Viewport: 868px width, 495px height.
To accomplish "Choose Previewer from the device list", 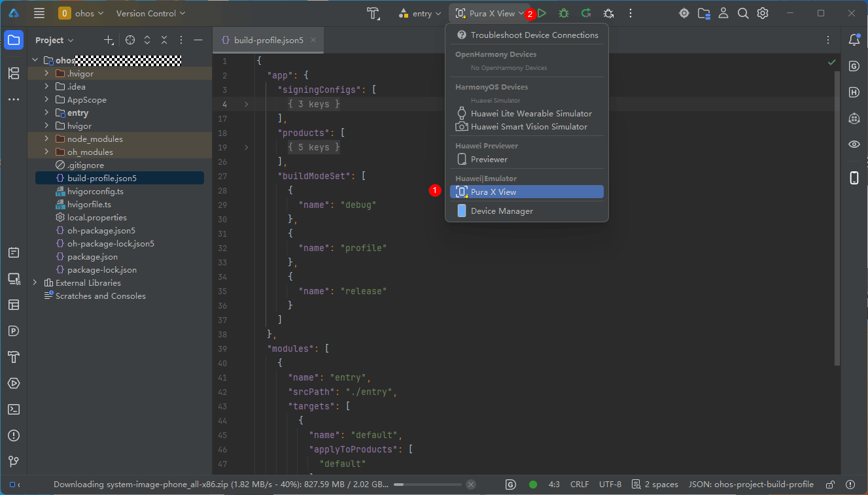I will [527, 160].
